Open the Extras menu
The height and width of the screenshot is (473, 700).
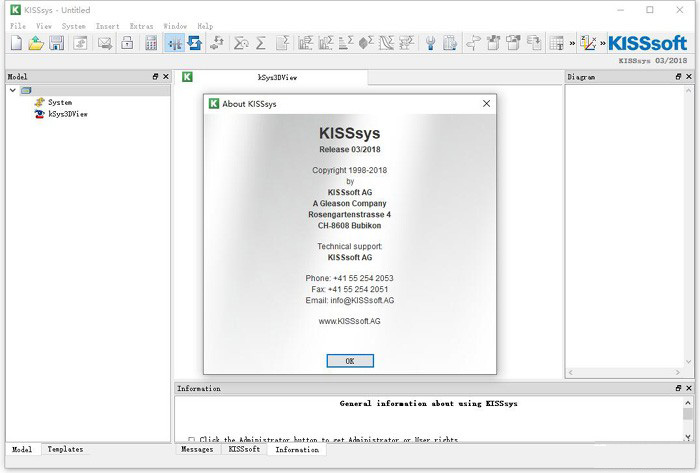(142, 26)
